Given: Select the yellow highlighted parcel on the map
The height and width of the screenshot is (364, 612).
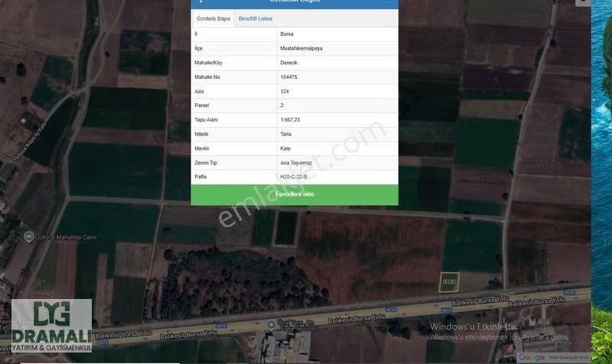Looking at the screenshot, I should click(449, 281).
